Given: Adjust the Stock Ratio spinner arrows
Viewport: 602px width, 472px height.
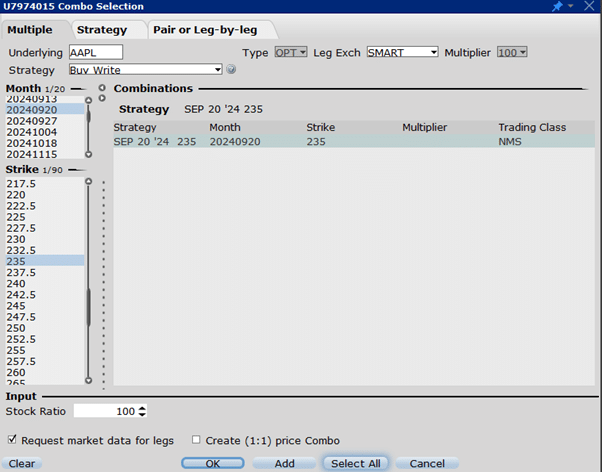Looking at the screenshot, I should click(142, 411).
